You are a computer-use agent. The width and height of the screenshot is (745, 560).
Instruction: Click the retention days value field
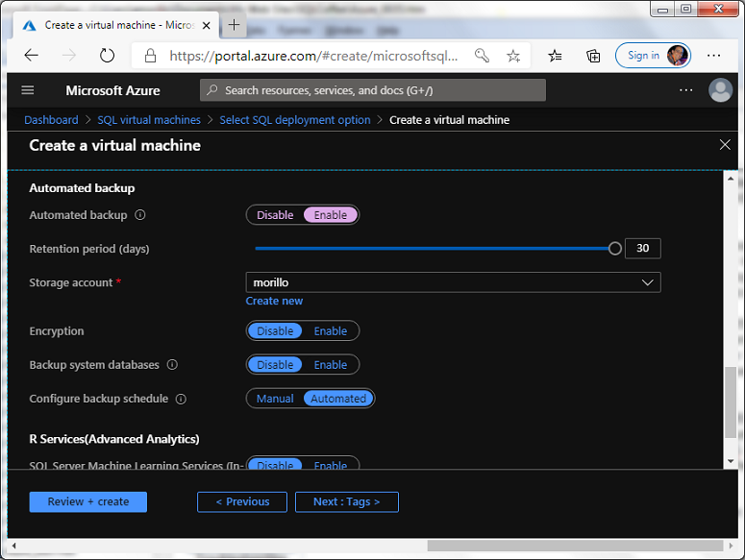pos(643,248)
